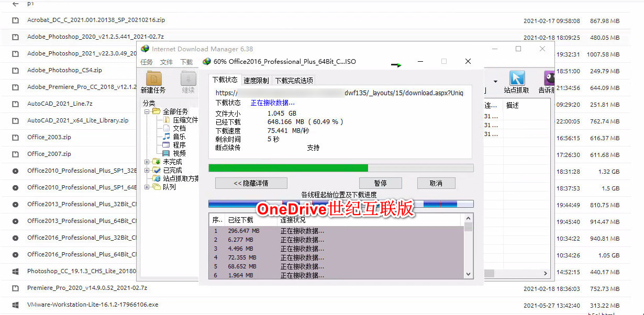Select the 文档 category icon
644x315 pixels.
(166, 128)
